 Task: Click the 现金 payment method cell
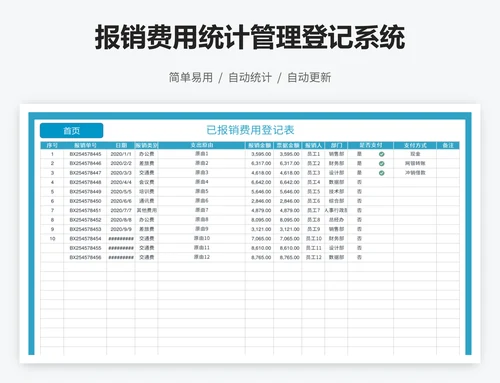pyautogui.click(x=415, y=154)
